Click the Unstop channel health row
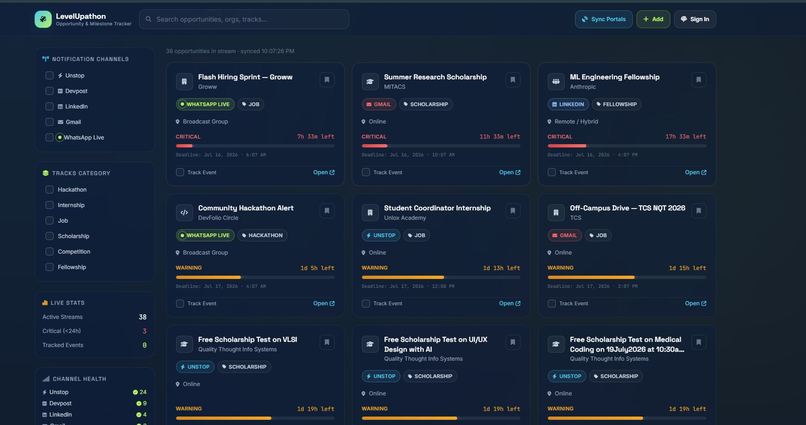 (x=95, y=392)
